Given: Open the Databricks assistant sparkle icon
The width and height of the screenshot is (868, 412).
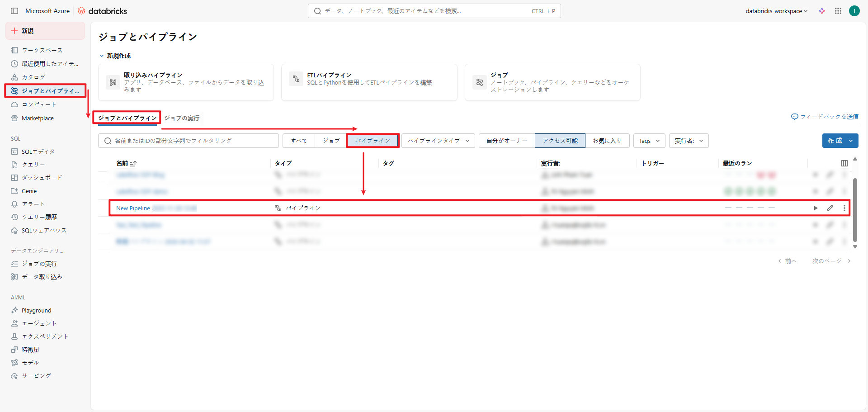Looking at the screenshot, I should 822,11.
